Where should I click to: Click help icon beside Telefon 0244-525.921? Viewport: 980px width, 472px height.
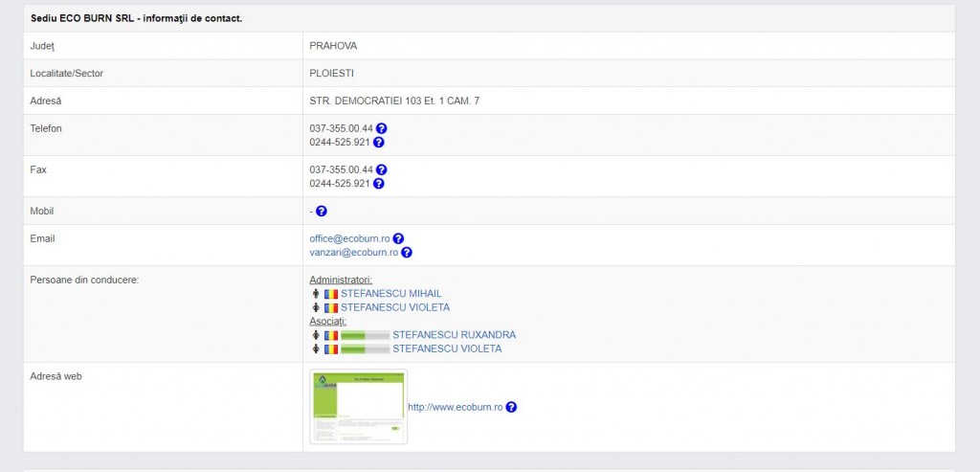(x=378, y=142)
